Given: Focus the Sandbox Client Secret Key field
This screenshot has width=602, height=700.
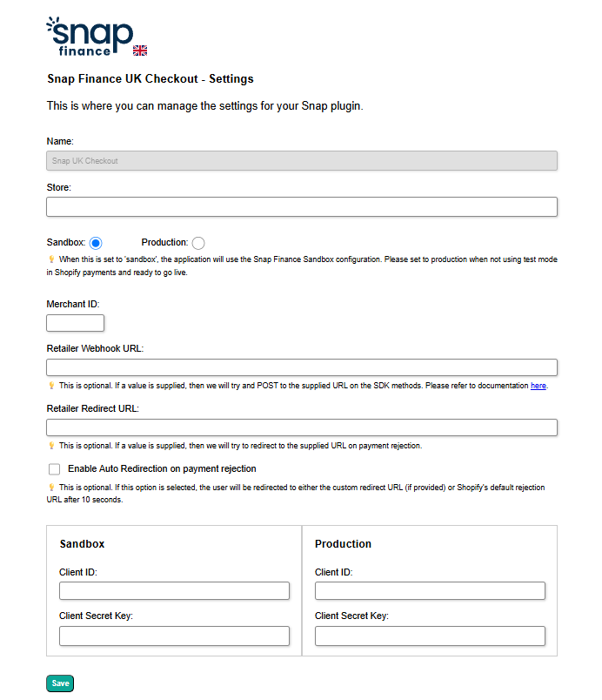Looking at the screenshot, I should tap(174, 636).
